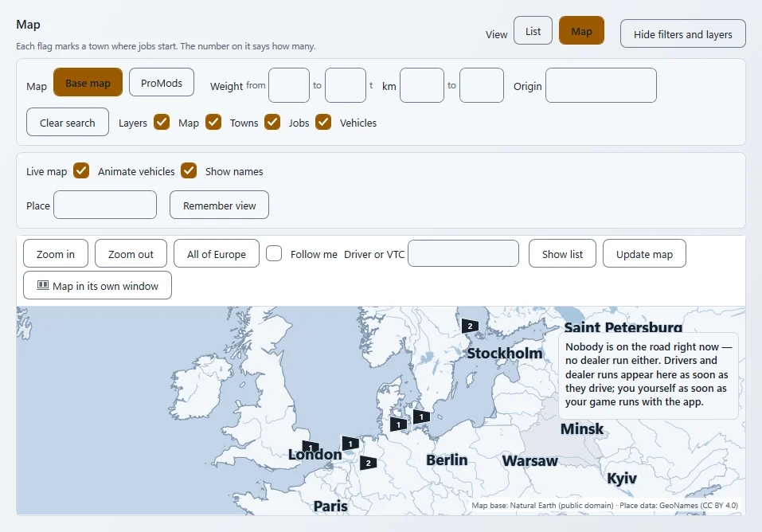Focus the Weight from field
The width and height of the screenshot is (762, 532).
289,85
